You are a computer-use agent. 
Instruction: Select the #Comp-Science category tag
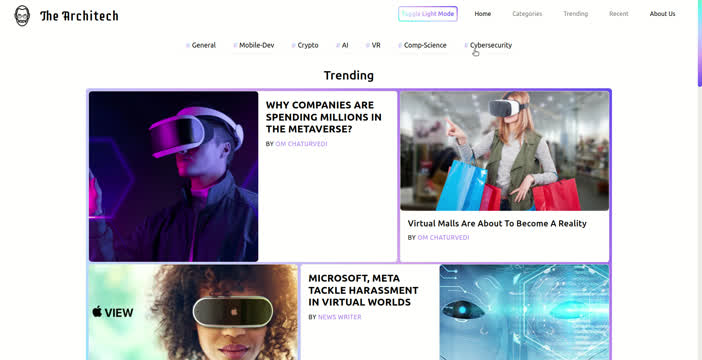[422, 45]
